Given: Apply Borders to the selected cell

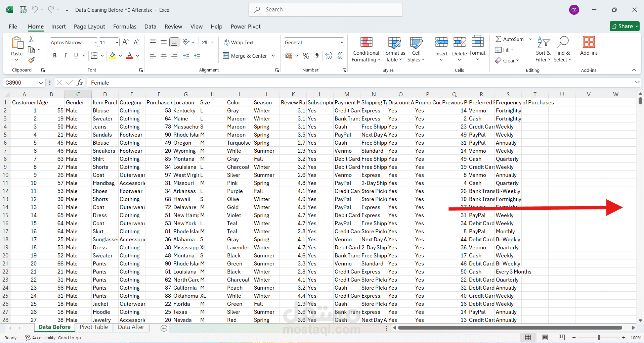Looking at the screenshot, I should [x=94, y=56].
